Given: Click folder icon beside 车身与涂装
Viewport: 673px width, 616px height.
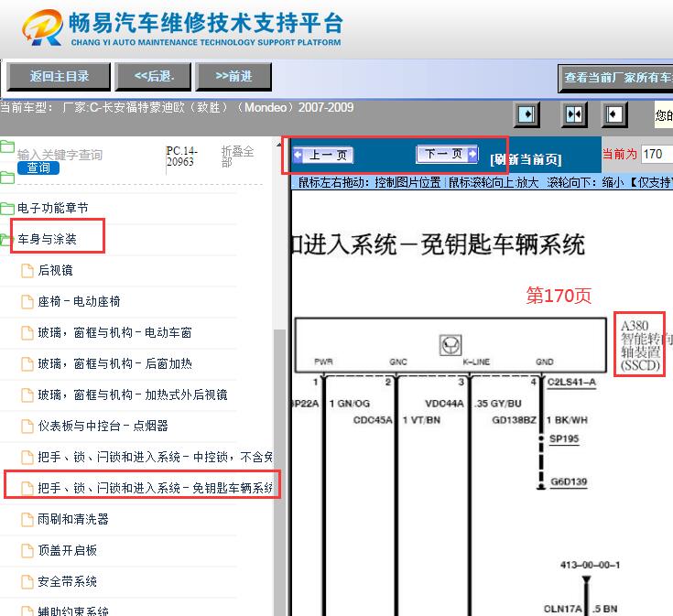Looking at the screenshot, I should tap(6, 240).
